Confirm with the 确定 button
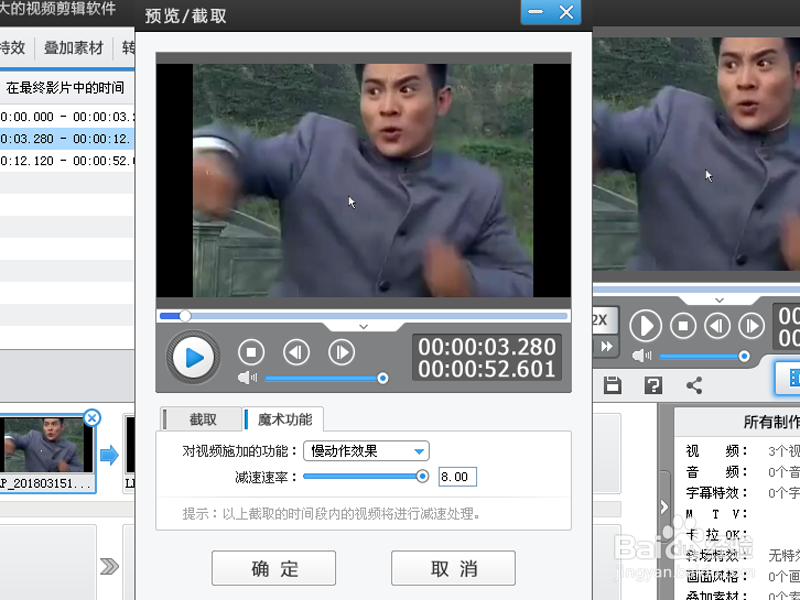 tap(274, 568)
